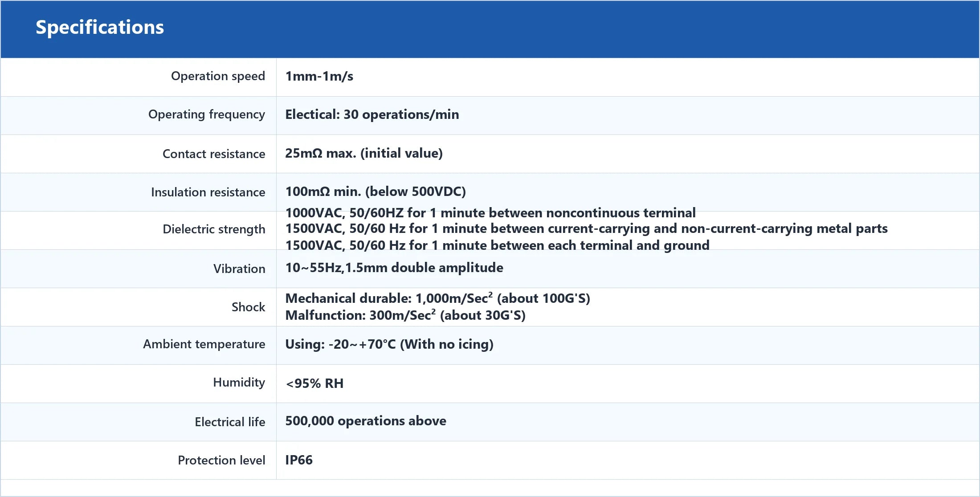
Task: Click the <95% RH humidity value
Action: [314, 383]
